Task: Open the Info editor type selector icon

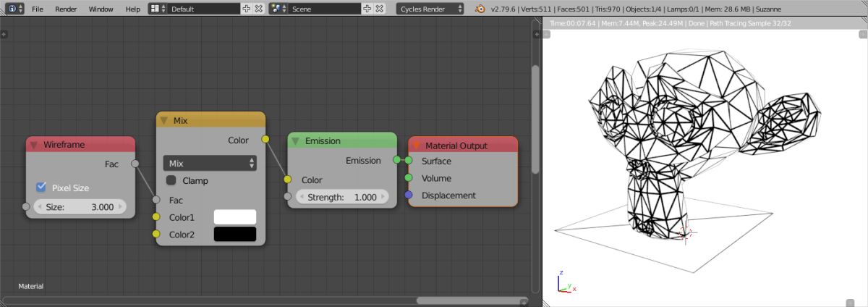Action: (14, 9)
